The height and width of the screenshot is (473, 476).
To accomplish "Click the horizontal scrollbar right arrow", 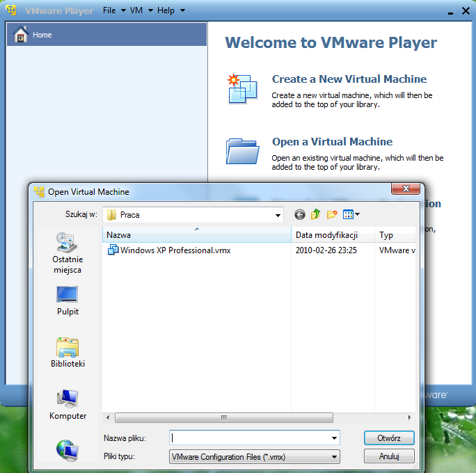I will pyautogui.click(x=409, y=417).
